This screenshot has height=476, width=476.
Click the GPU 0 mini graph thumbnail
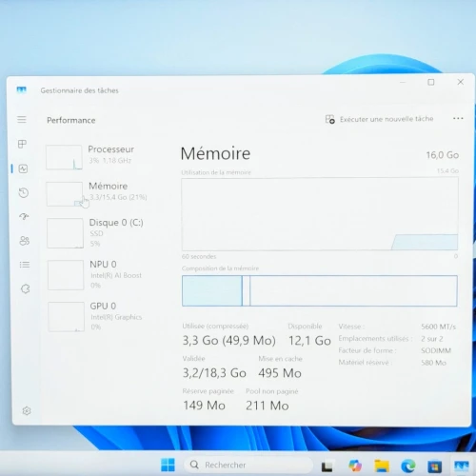pos(67,317)
